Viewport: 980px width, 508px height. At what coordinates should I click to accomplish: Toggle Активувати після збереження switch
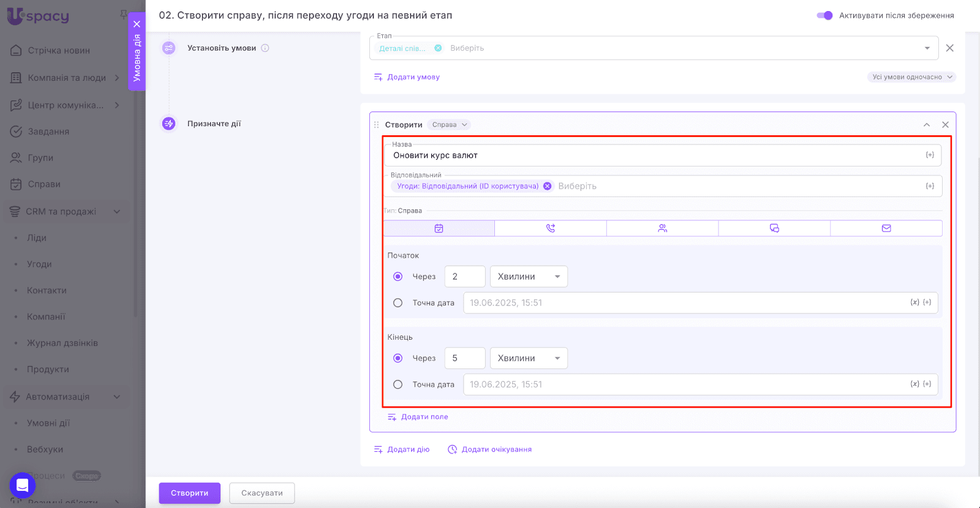[824, 15]
